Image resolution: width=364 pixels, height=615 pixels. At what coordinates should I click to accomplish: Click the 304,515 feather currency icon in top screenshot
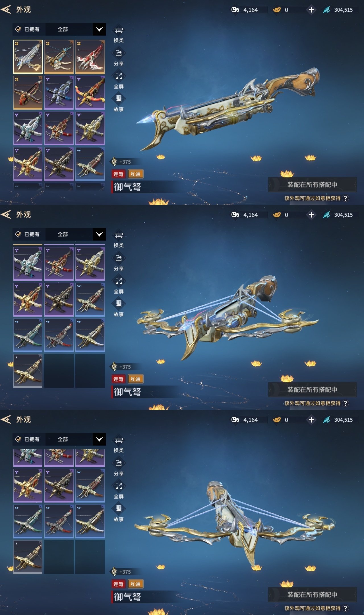click(326, 10)
